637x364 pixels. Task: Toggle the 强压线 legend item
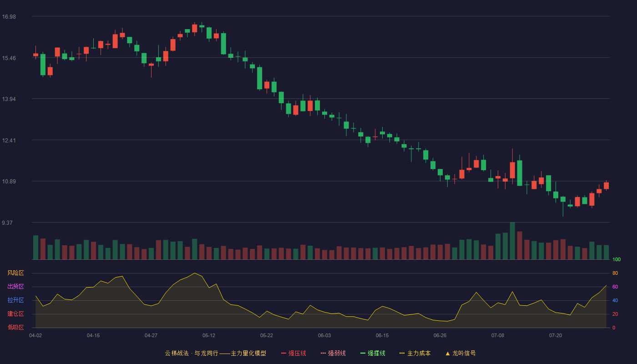point(293,353)
